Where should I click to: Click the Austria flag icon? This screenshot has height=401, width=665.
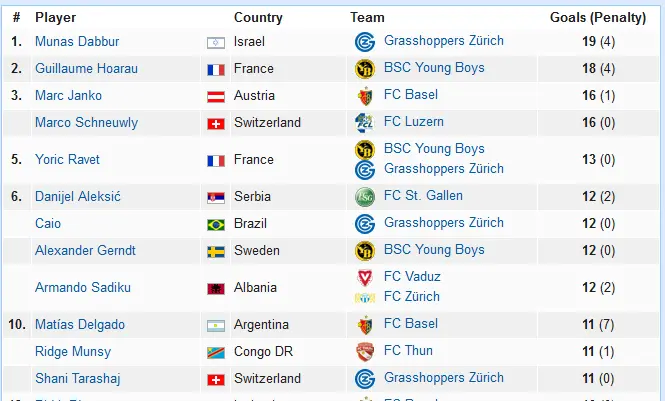click(x=215, y=96)
